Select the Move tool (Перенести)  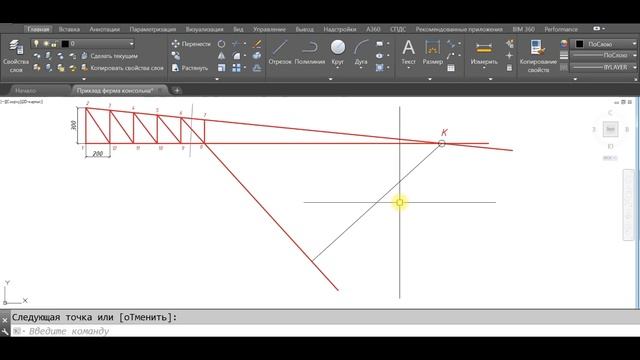point(191,44)
